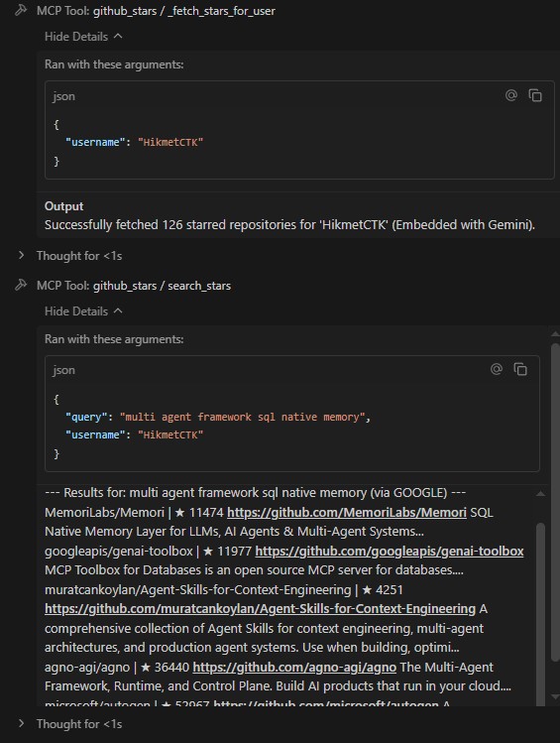Click the results scrollbar up arrow
The height and width of the screenshot is (743, 560).
pyautogui.click(x=540, y=494)
